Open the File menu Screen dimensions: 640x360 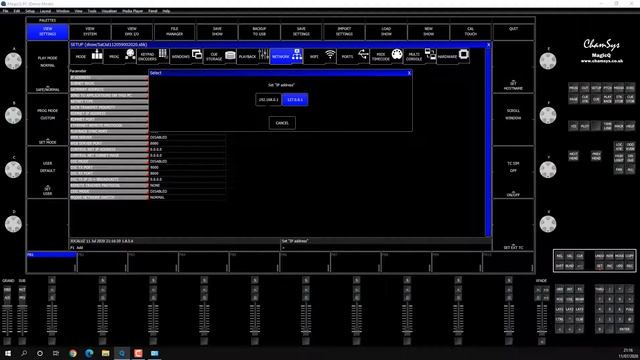click(5, 11)
